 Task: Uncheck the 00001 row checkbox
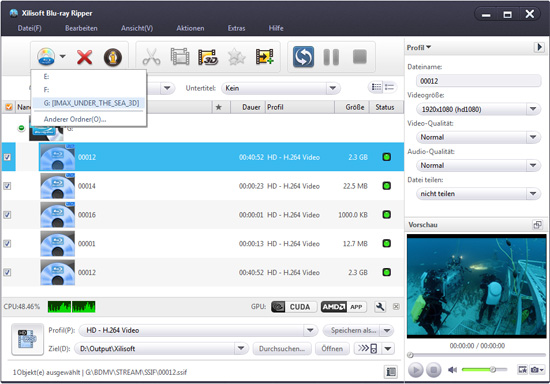[x=7, y=243]
